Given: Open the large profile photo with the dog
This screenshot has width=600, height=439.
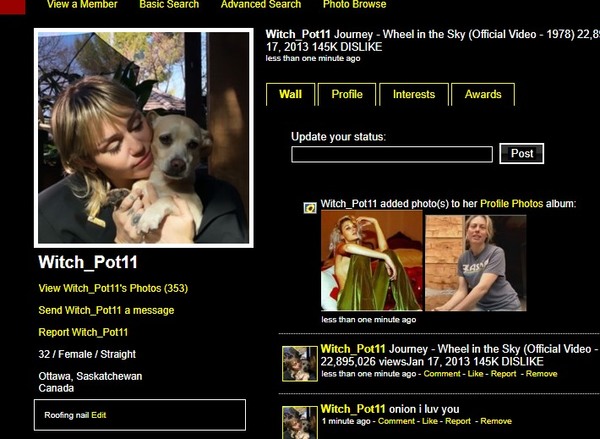Looking at the screenshot, I should pos(143,137).
